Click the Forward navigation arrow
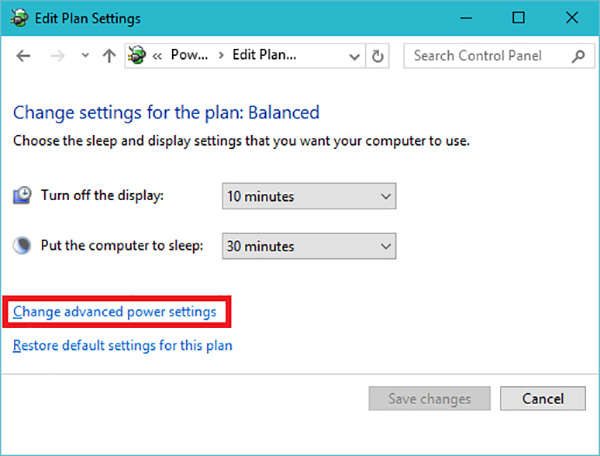Image resolution: width=600 pixels, height=456 pixels. (56, 56)
